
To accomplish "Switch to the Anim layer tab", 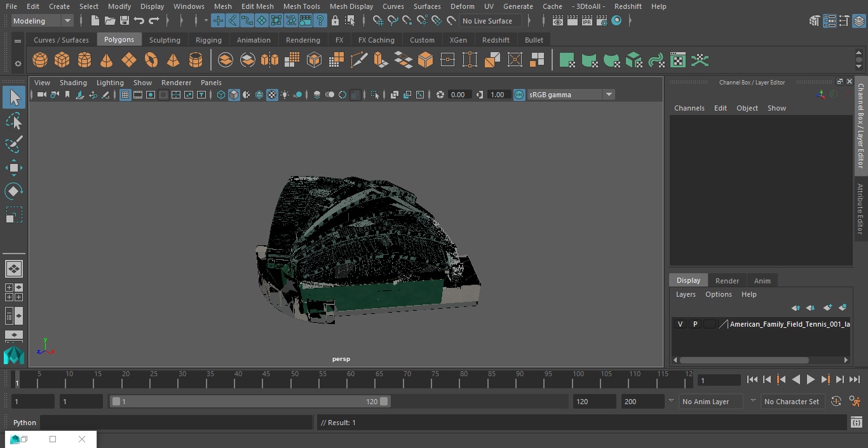I will (762, 280).
